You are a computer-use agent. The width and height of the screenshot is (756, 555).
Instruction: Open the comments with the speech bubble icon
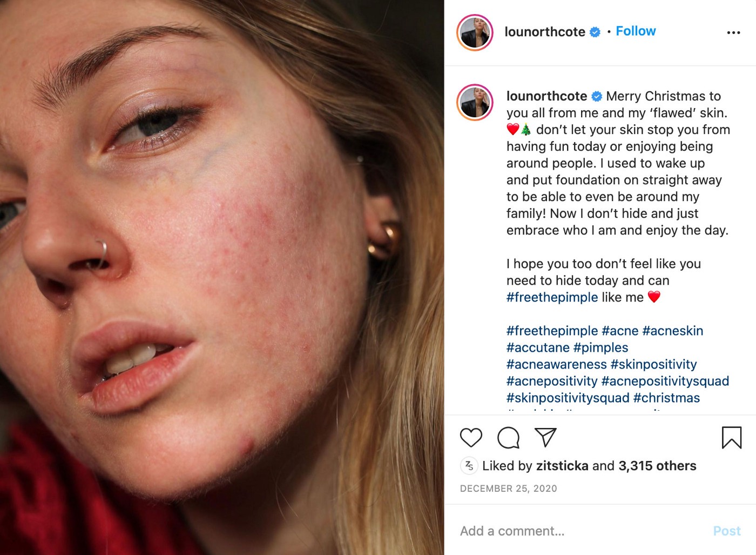[508, 438]
